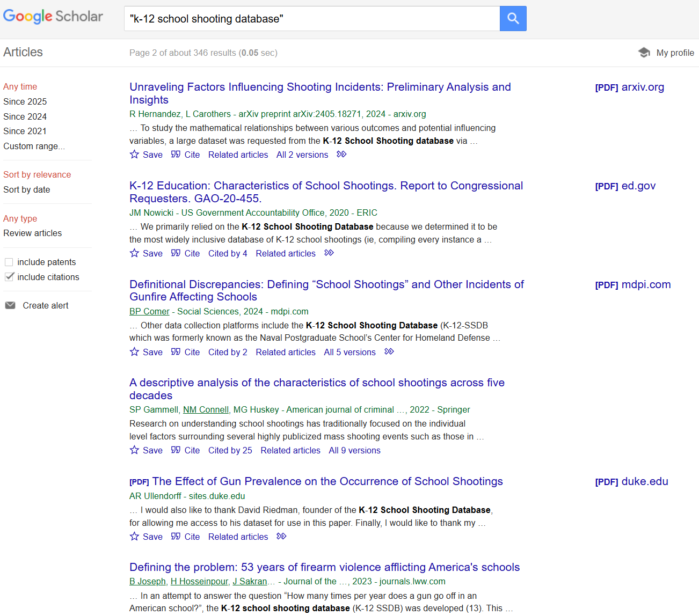Click the cite quote icon for Gun Prevalence article
This screenshot has width=699, height=616.
(176, 537)
